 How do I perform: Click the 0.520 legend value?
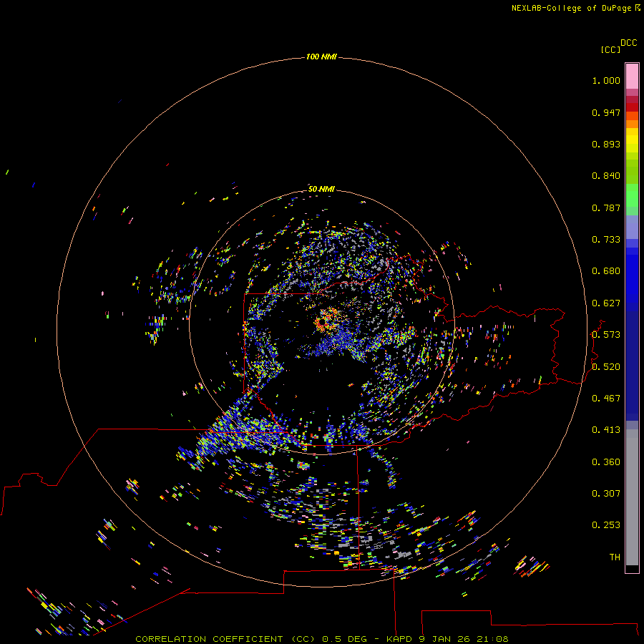point(606,367)
